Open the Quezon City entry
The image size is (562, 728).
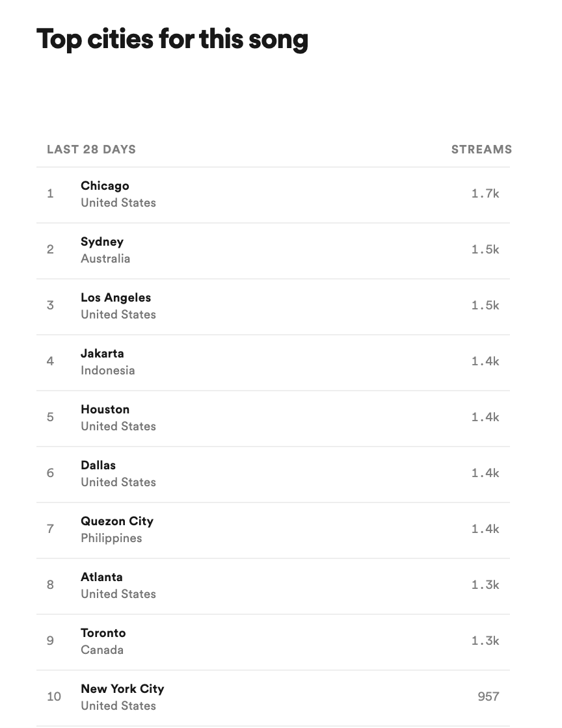click(x=117, y=521)
